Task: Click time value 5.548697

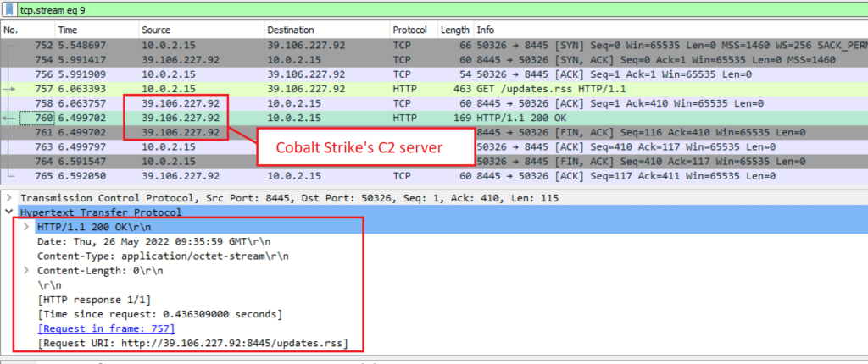Action: click(82, 46)
